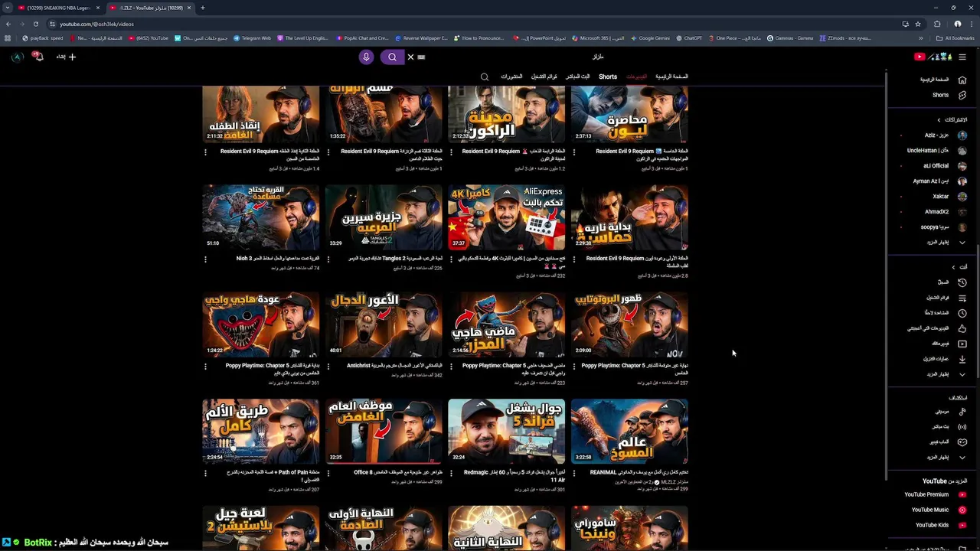Viewport: 980px width, 551px height.
Task: Open the account avatar menu
Action: [17, 57]
